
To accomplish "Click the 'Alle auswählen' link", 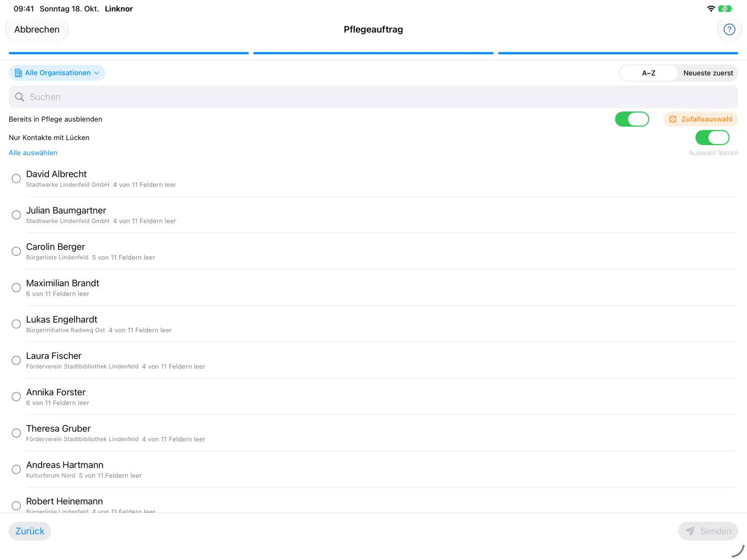I will [x=33, y=153].
